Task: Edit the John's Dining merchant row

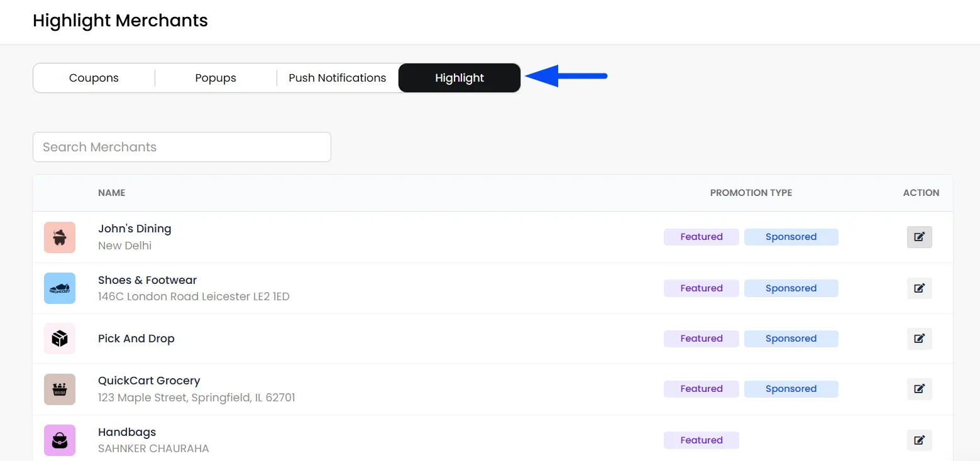Action: 919,237
